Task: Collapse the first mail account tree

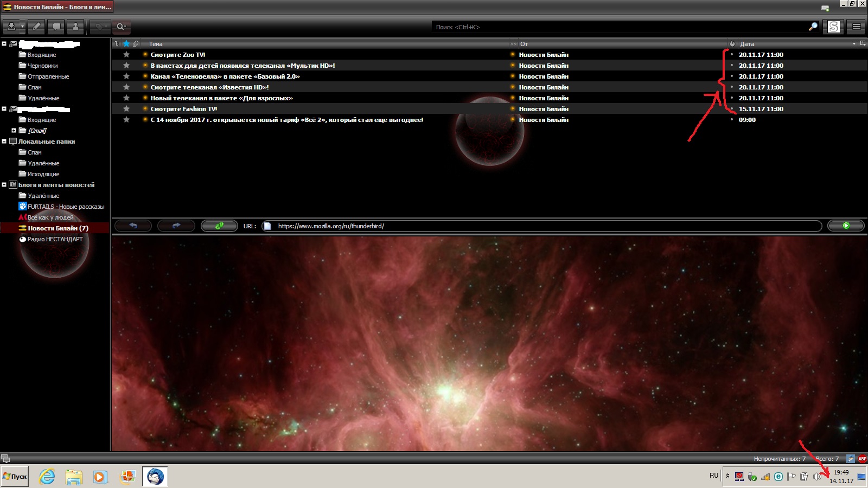Action: click(4, 44)
